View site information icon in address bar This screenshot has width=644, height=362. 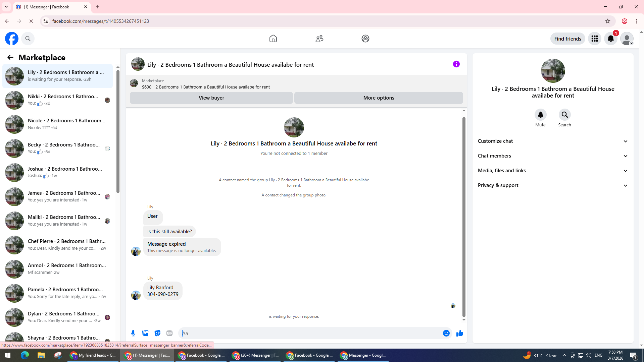(45, 21)
